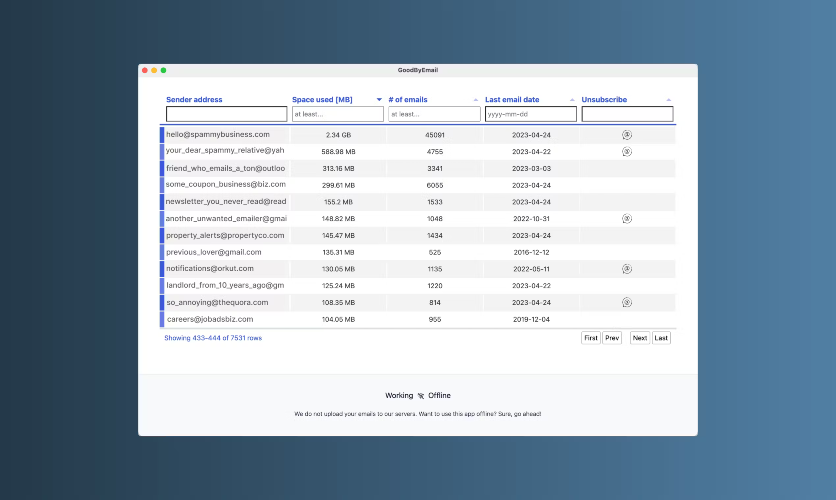This screenshot has width=836, height=500.
Task: Sort by Space used column arrow
Action: (x=379, y=100)
